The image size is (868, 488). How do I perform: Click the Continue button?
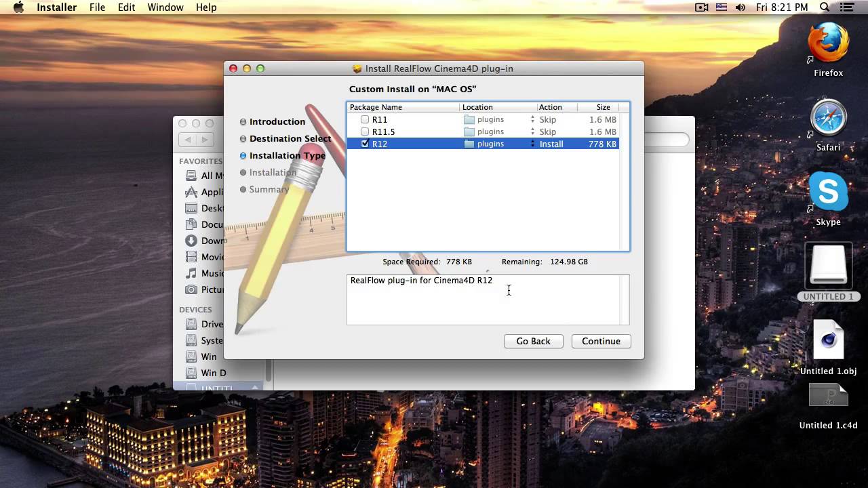pos(601,341)
